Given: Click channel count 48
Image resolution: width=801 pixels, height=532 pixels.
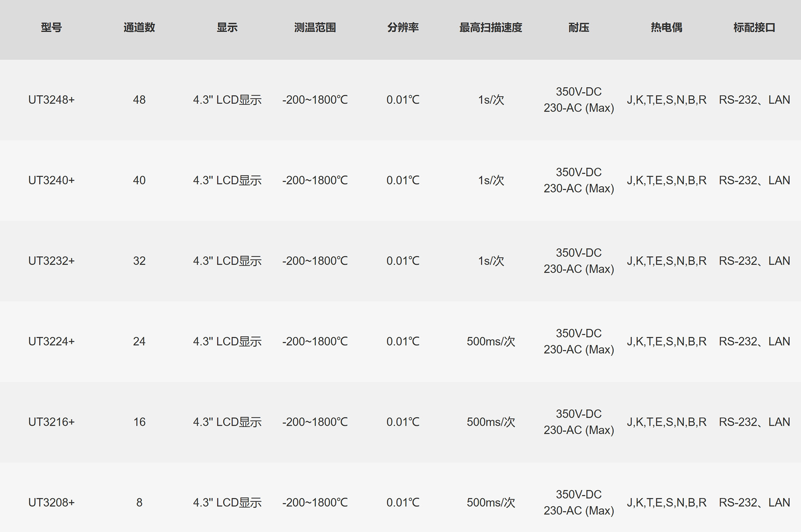Looking at the screenshot, I should click(139, 100).
